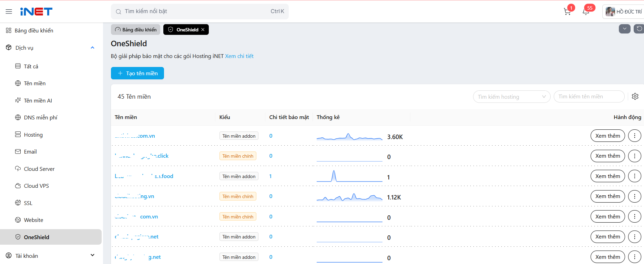The height and width of the screenshot is (264, 644).
Task: Click the Tìm kiếm tên miền field
Action: click(x=589, y=97)
